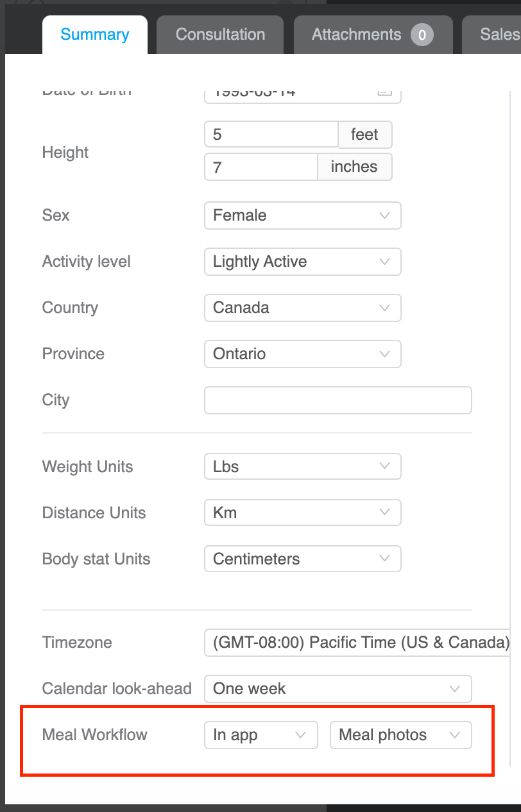Open the Province dropdown showing Ontario
Viewport: 521px width, 812px height.
(303, 354)
